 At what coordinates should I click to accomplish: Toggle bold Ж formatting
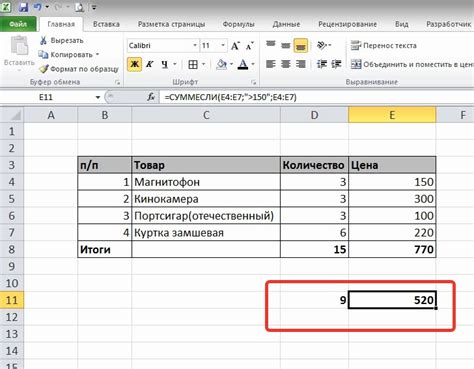coord(134,64)
